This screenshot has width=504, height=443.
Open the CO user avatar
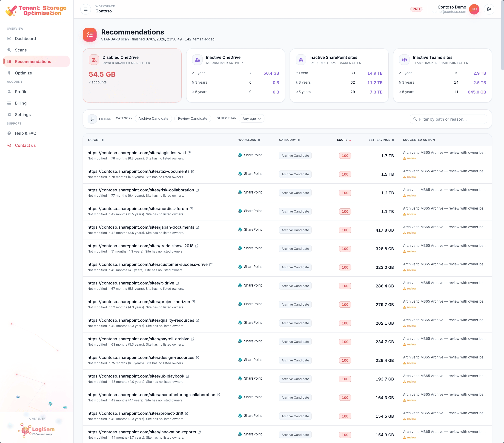click(474, 9)
